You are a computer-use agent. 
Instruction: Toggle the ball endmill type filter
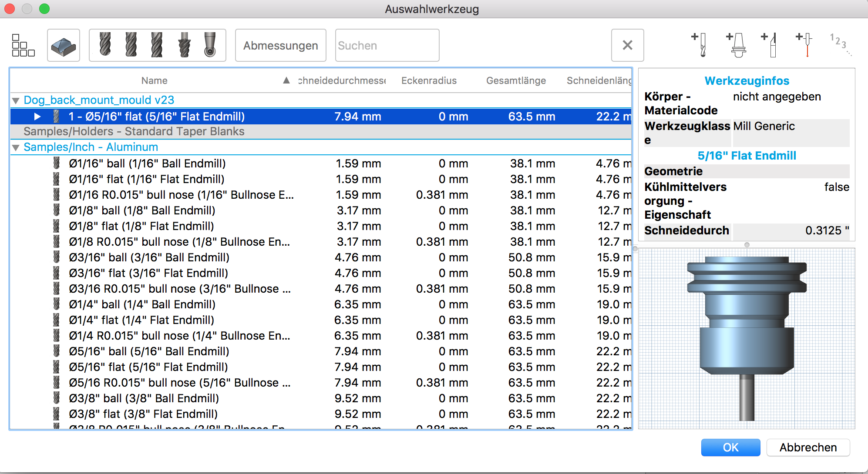pyautogui.click(x=105, y=45)
